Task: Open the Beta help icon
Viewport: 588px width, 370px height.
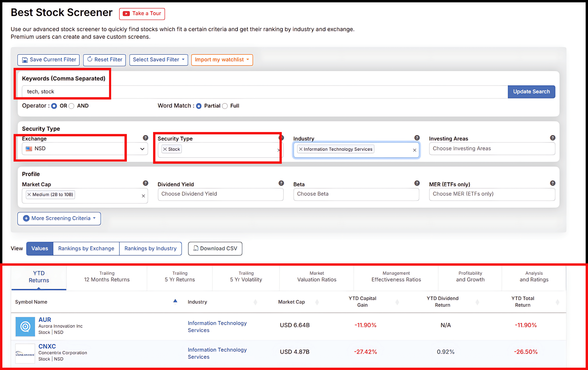Action: click(417, 183)
